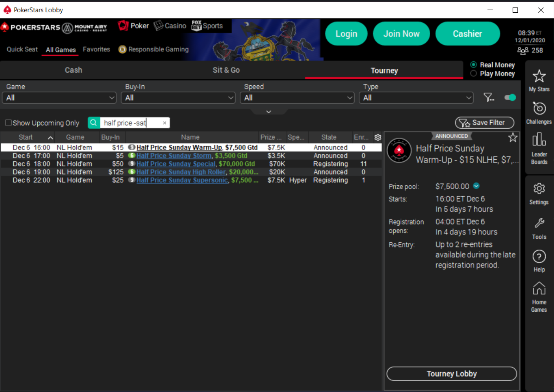Favorite the tournament with star icon
The width and height of the screenshot is (554, 392).
click(513, 137)
